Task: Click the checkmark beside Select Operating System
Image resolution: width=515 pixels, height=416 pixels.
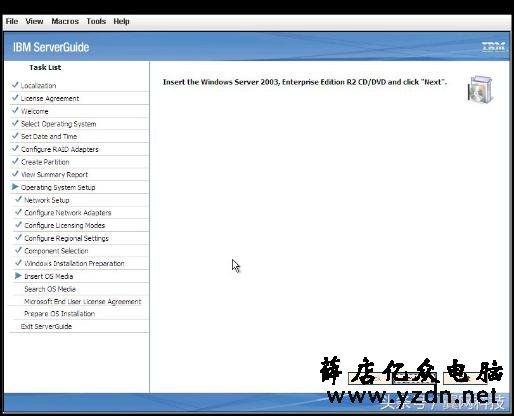Action: click(15, 123)
